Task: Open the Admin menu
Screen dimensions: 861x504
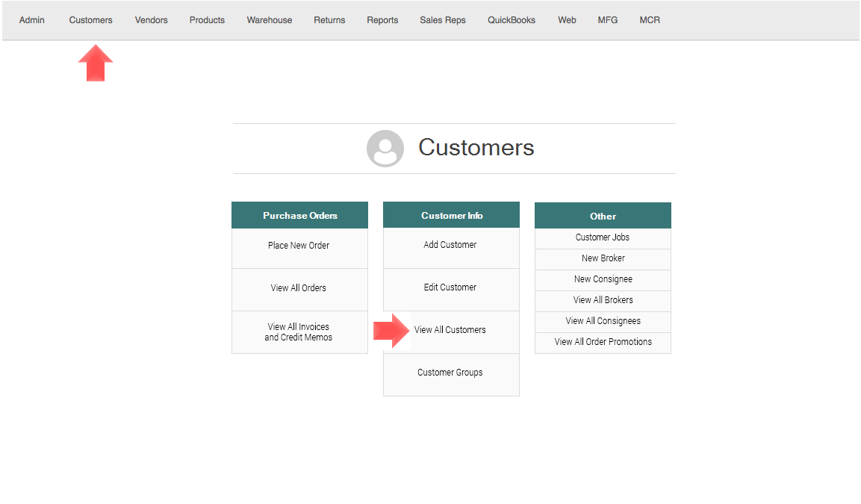Action: (x=32, y=20)
